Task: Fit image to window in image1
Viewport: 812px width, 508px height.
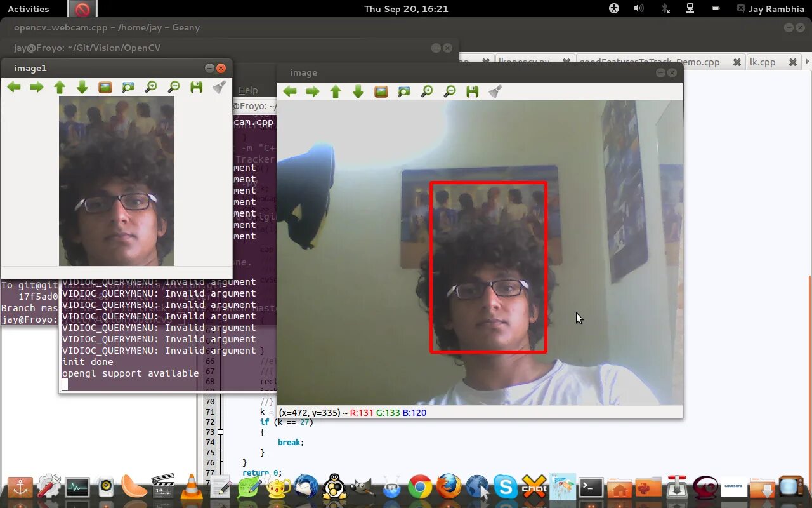Action: coord(128,87)
